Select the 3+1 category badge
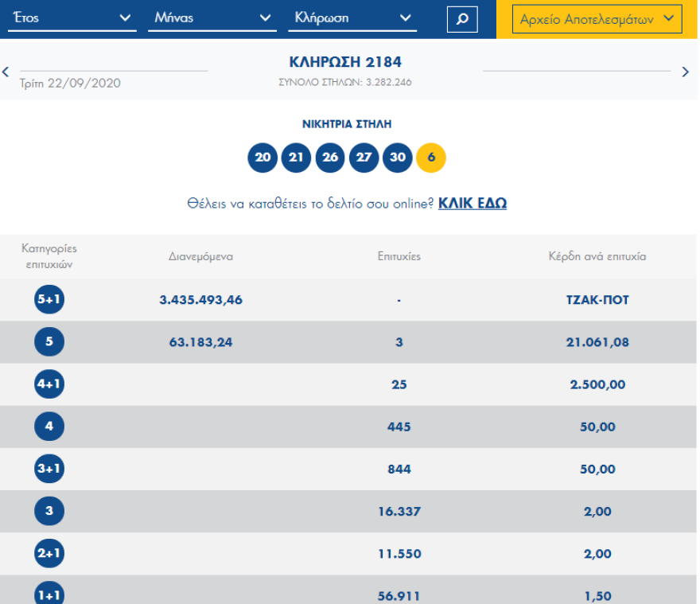 click(x=49, y=469)
